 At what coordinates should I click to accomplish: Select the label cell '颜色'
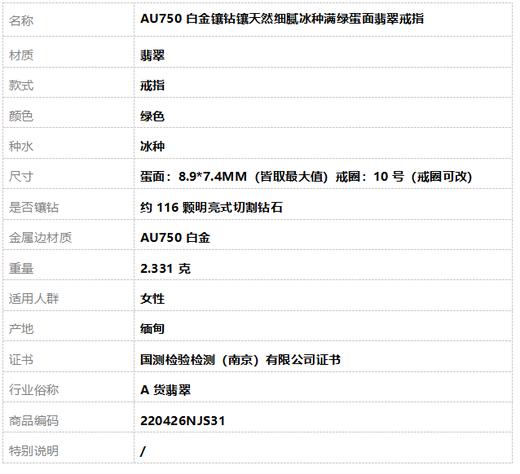(x=68, y=113)
